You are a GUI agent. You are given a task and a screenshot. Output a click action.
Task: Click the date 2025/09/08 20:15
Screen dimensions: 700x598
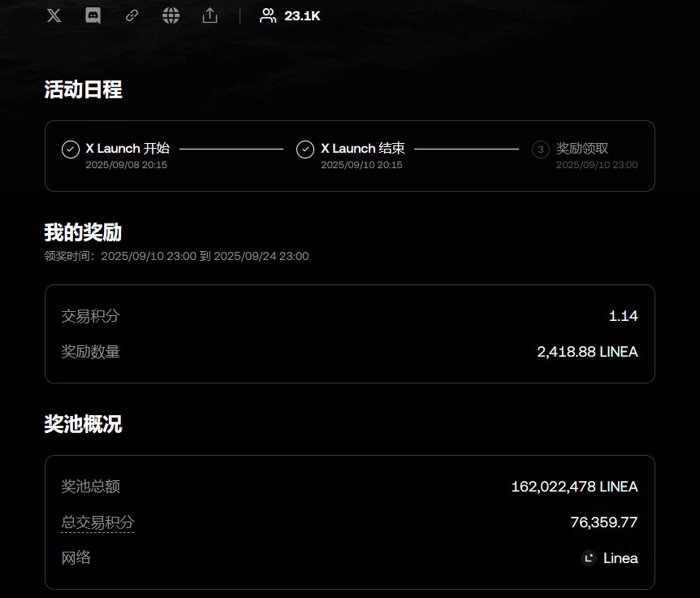[127, 165]
